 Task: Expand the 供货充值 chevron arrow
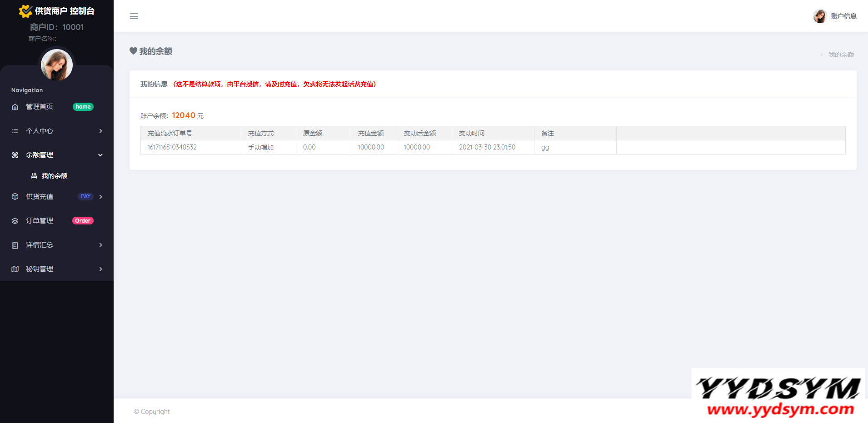coord(100,197)
